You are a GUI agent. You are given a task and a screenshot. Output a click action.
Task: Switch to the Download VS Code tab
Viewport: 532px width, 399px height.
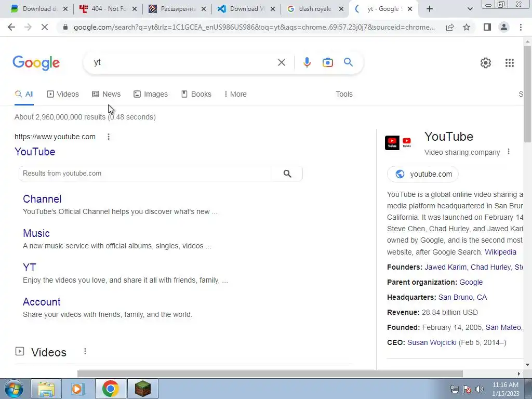click(247, 9)
